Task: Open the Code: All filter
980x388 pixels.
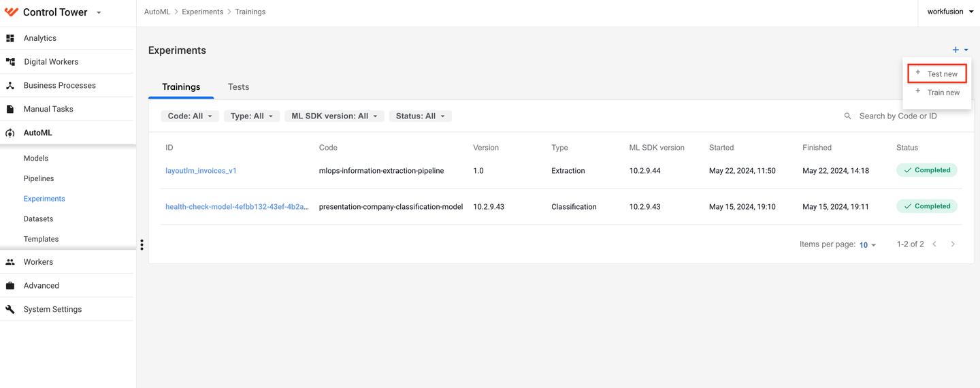Action: 190,116
